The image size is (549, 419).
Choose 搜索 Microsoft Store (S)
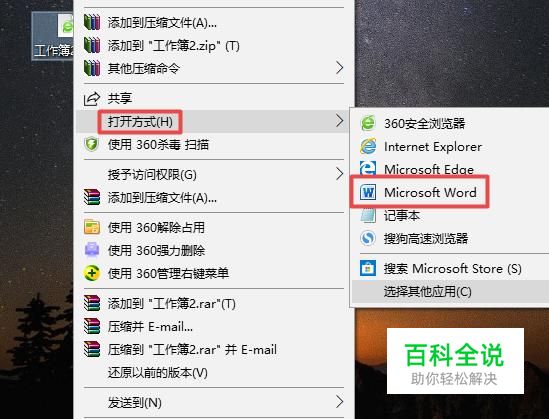click(450, 268)
